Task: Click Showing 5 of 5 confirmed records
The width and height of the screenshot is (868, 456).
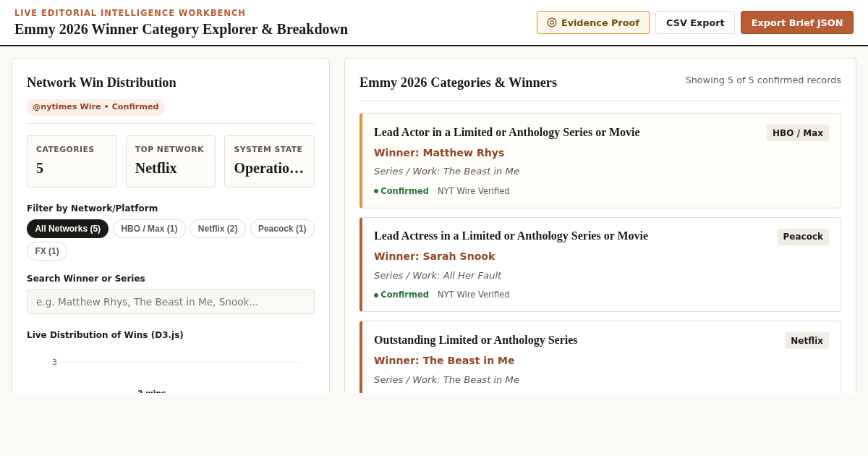Action: [763, 80]
